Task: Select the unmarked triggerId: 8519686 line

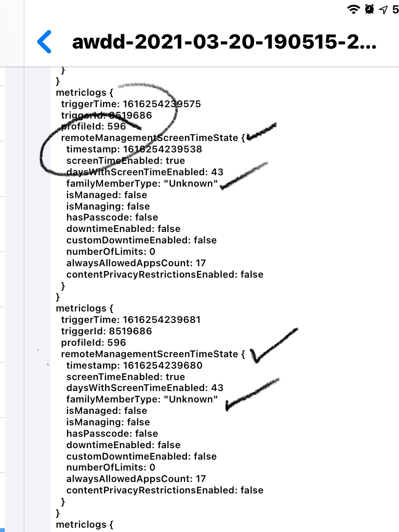Action: click(106, 331)
